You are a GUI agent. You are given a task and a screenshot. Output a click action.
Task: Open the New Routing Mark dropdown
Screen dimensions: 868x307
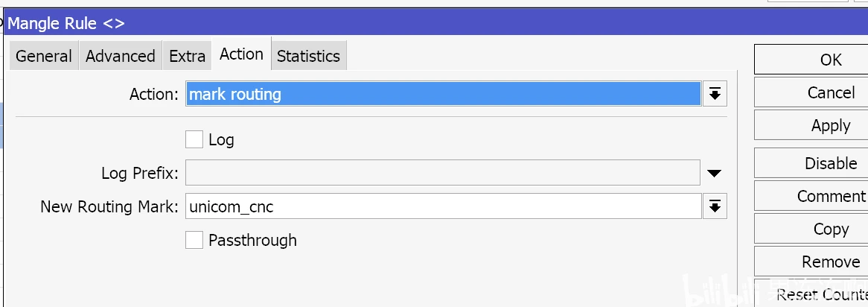(x=715, y=206)
